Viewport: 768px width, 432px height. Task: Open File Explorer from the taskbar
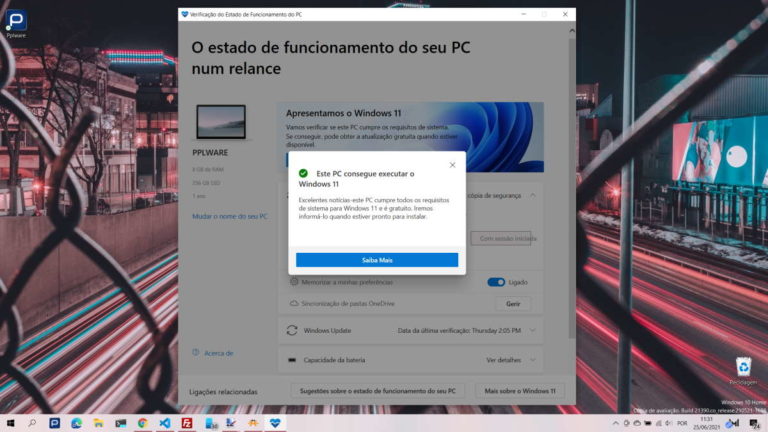pos(98,423)
